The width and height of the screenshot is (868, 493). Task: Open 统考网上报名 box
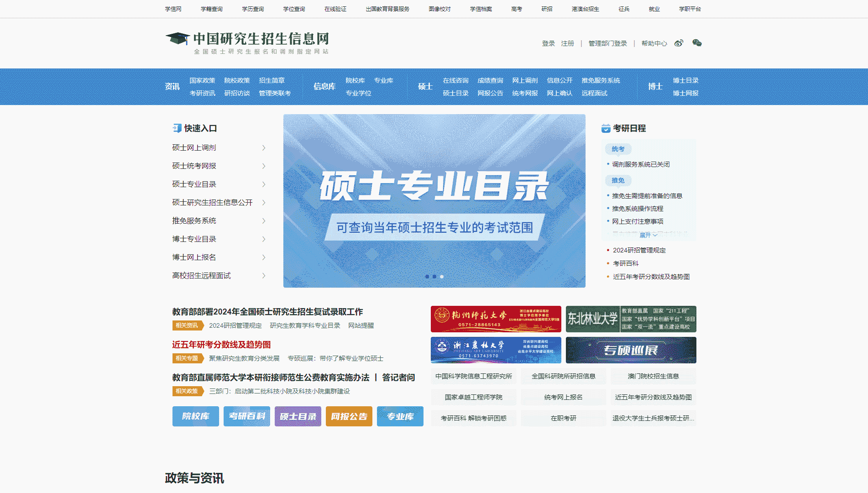pyautogui.click(x=564, y=397)
